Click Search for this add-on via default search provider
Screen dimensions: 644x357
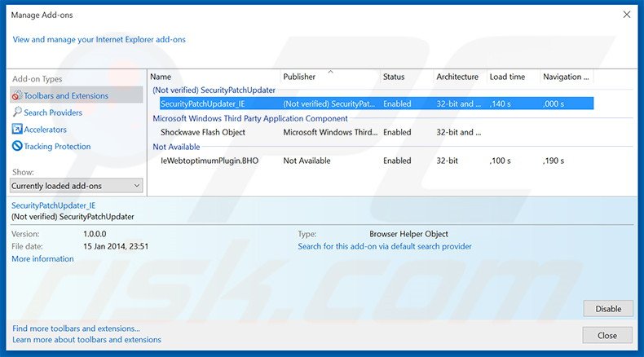pyautogui.click(x=385, y=246)
